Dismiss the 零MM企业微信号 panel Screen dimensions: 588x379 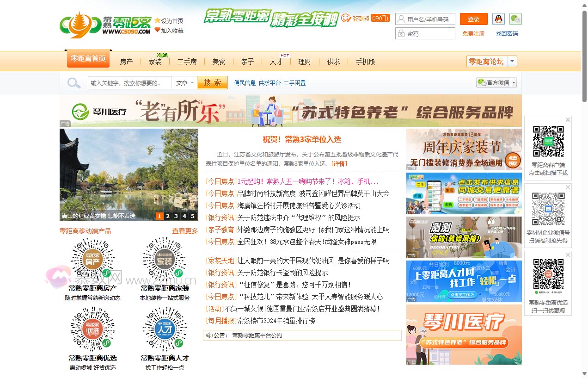[568, 187]
